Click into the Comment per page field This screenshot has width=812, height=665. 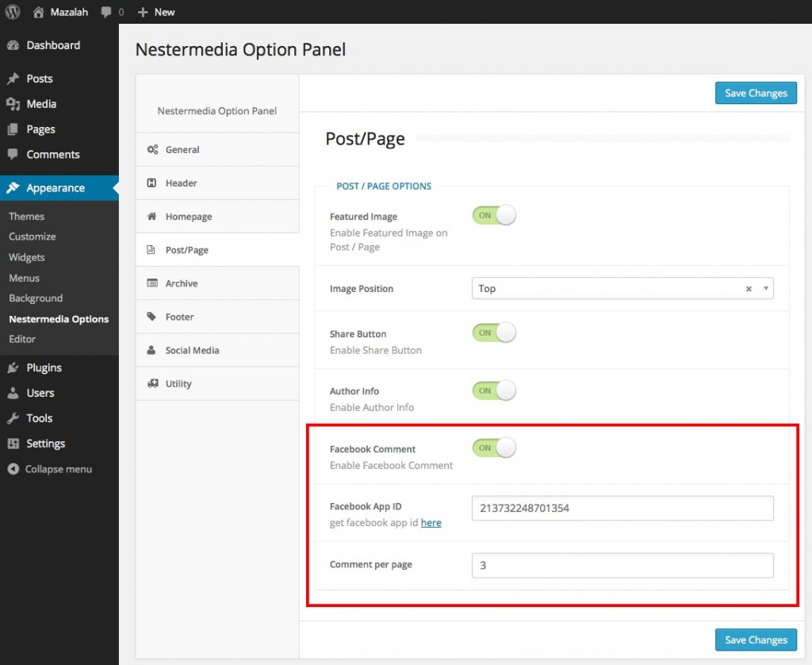point(622,566)
